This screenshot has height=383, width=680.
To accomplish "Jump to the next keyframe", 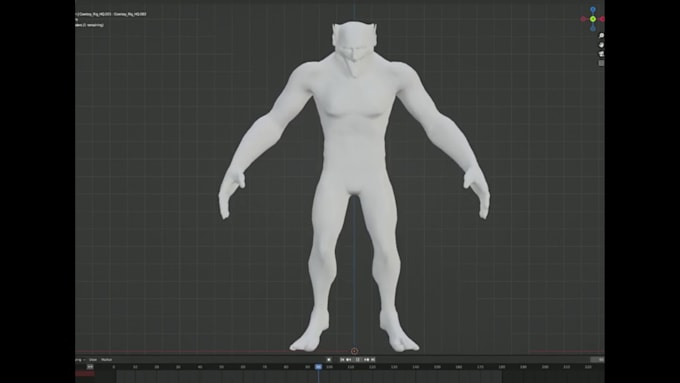I will (x=367, y=360).
